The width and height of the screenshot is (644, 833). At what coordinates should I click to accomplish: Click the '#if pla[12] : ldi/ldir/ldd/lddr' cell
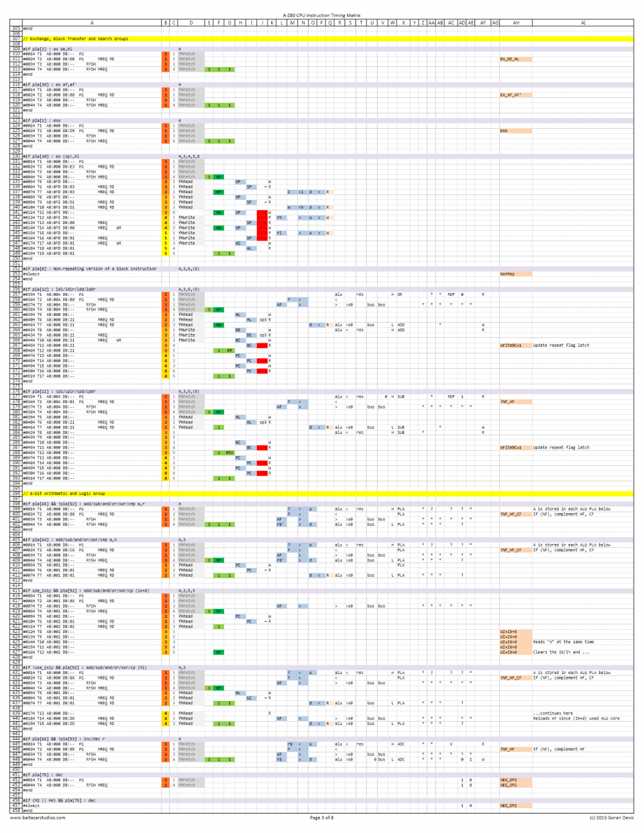click(x=59, y=289)
